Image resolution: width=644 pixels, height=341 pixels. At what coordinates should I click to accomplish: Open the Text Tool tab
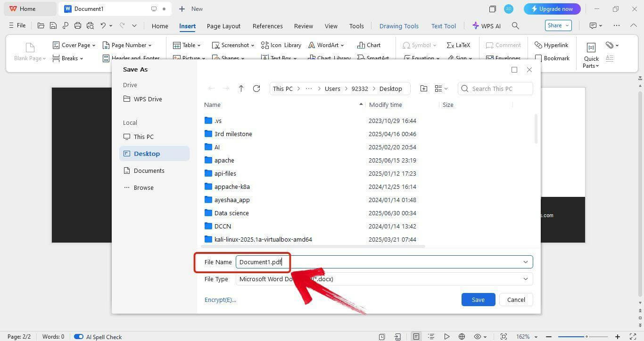tap(444, 26)
